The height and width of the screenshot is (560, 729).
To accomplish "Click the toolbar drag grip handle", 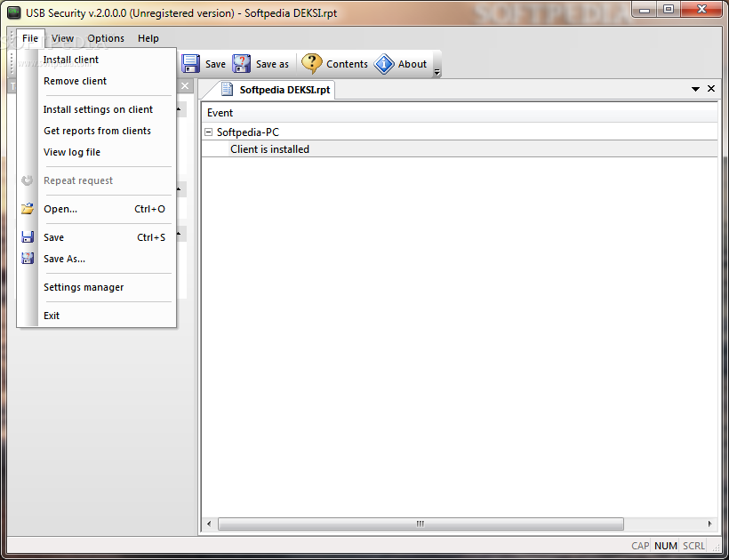I will 12,63.
